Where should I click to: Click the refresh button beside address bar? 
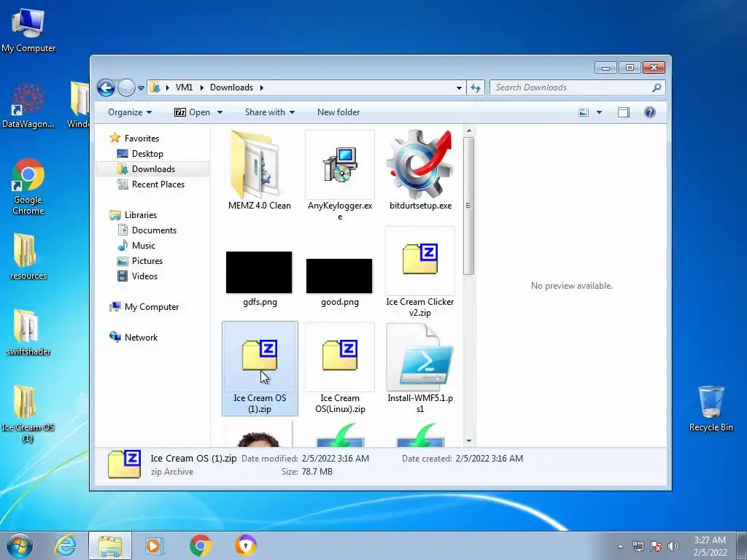476,87
